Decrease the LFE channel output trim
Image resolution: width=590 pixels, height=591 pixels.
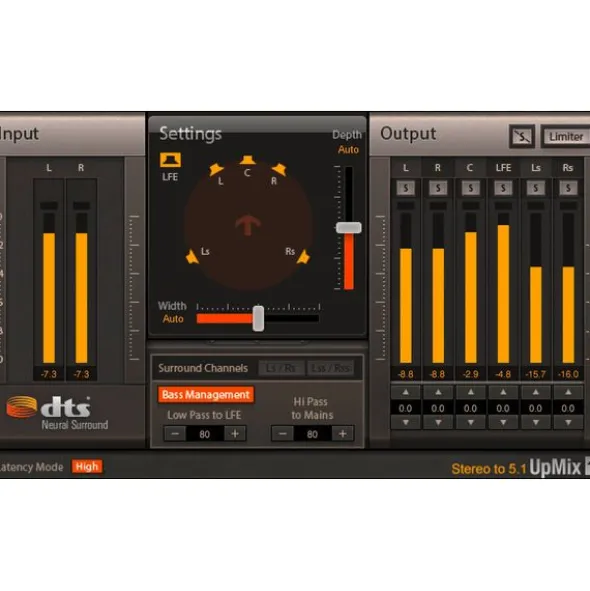coord(503,423)
